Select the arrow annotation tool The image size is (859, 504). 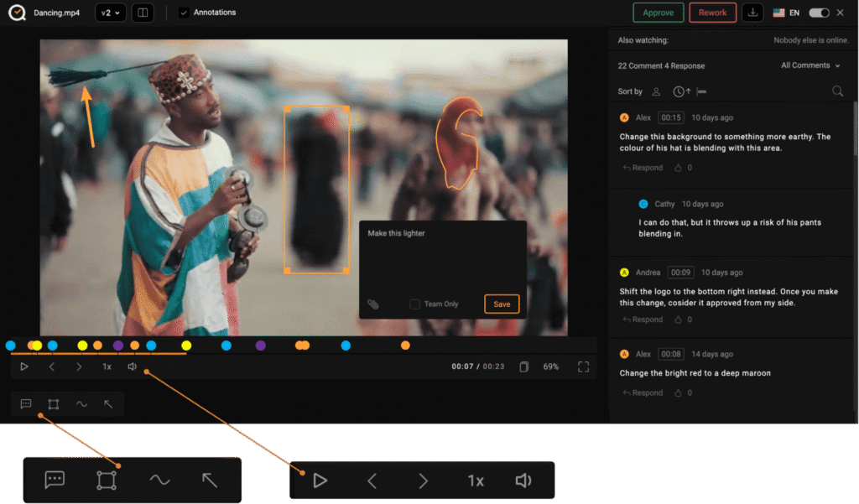click(x=108, y=404)
